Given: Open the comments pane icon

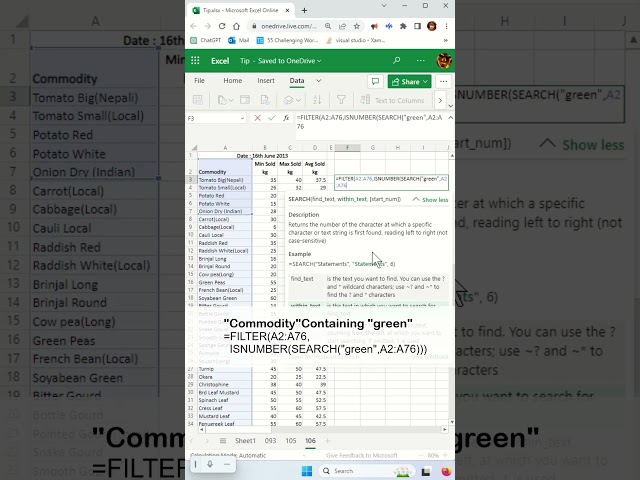Looking at the screenshot, I should pos(375,81).
